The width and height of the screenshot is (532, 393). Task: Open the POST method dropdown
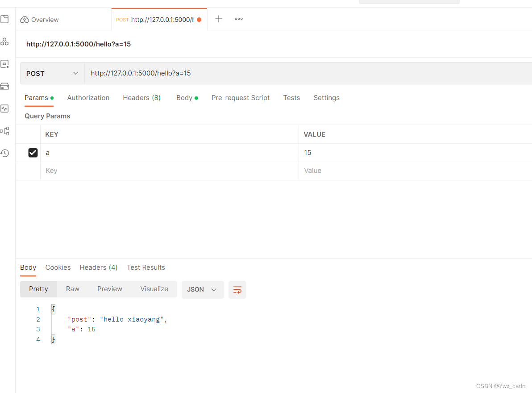click(x=51, y=73)
